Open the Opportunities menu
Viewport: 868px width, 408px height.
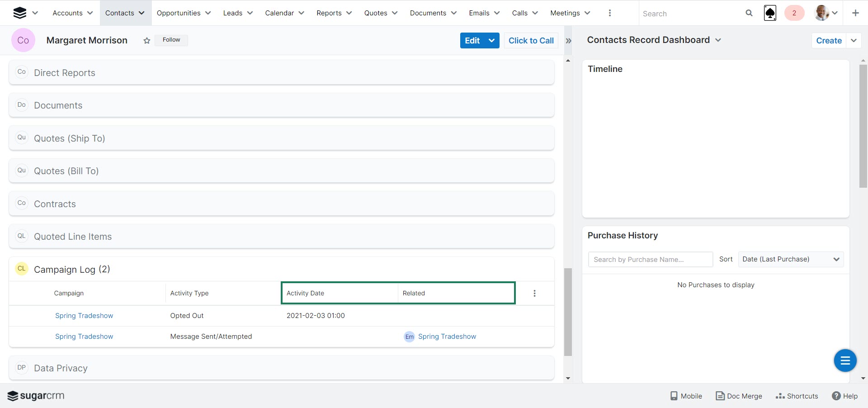pyautogui.click(x=184, y=13)
